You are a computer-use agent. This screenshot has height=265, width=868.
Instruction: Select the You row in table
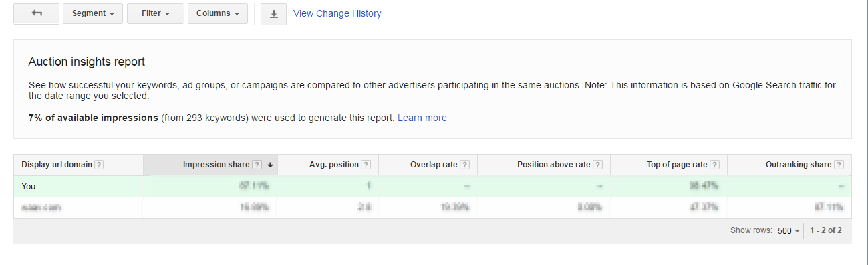(x=432, y=186)
